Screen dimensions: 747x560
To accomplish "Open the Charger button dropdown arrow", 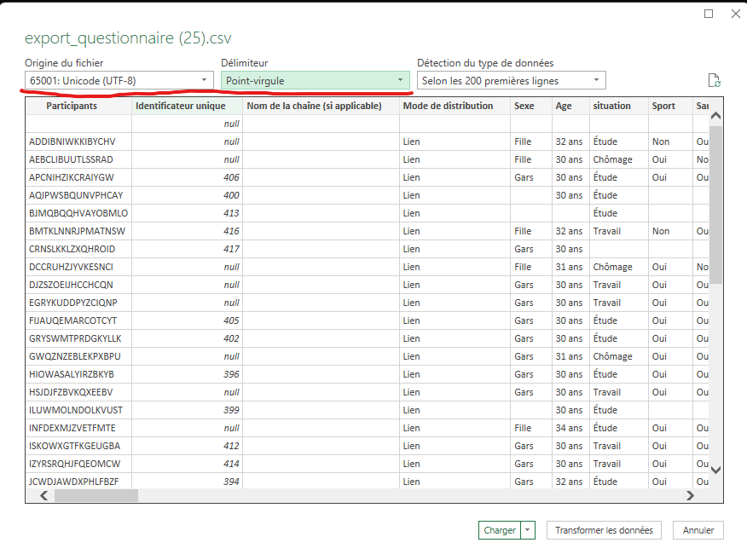I will click(x=529, y=530).
